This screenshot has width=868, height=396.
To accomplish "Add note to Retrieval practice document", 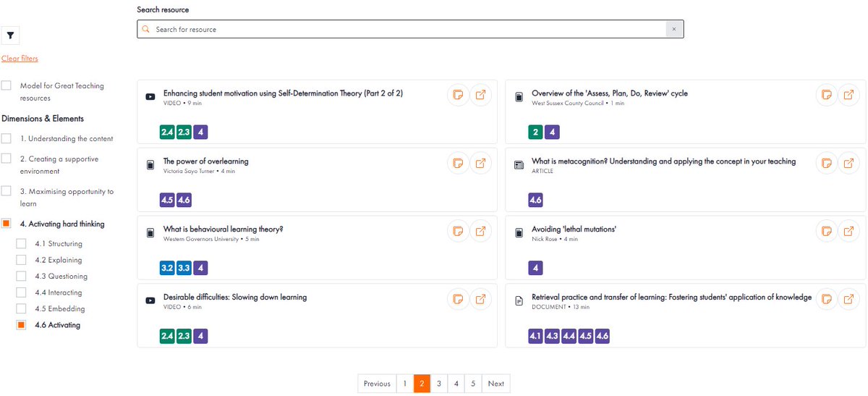I will (826, 300).
